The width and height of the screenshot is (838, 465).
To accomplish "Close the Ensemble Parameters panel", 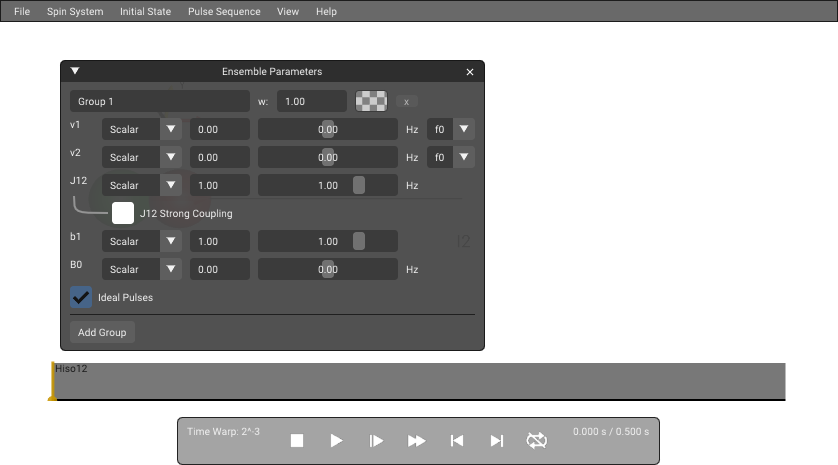I will click(470, 72).
